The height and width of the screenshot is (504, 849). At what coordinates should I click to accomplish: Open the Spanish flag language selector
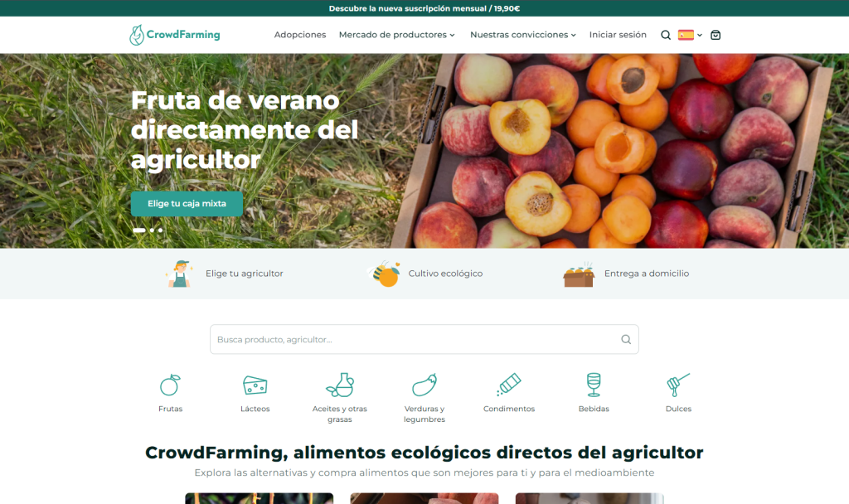(x=689, y=35)
